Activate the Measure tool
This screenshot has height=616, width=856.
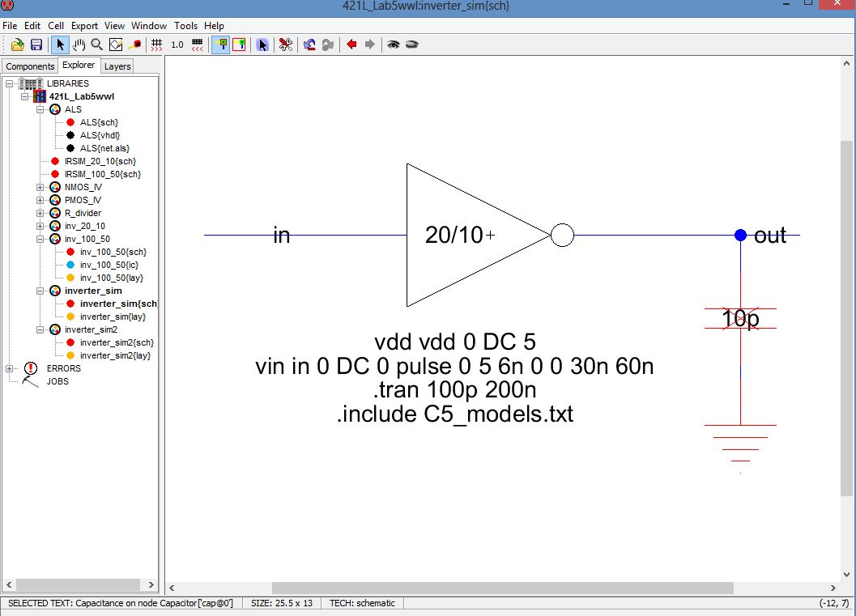(x=135, y=45)
